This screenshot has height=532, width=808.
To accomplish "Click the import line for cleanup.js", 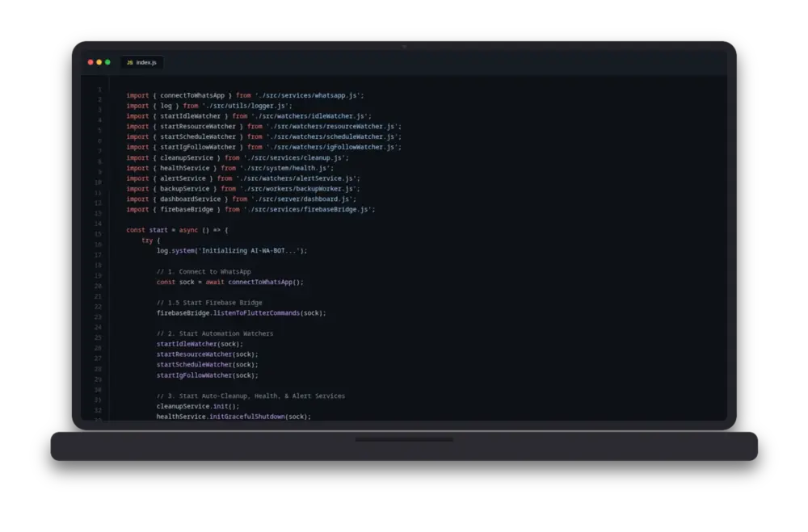I will [x=238, y=157].
